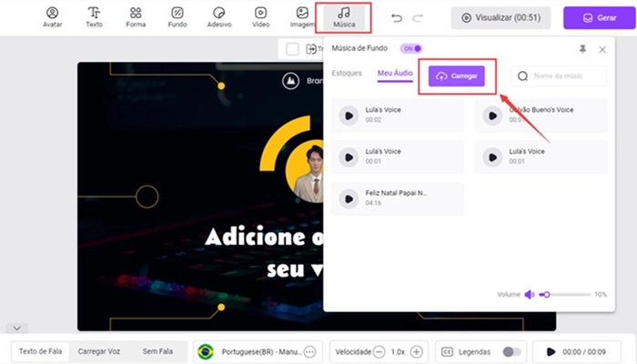Click the blank white square canvas button
The width and height of the screenshot is (637, 364).
(292, 49)
